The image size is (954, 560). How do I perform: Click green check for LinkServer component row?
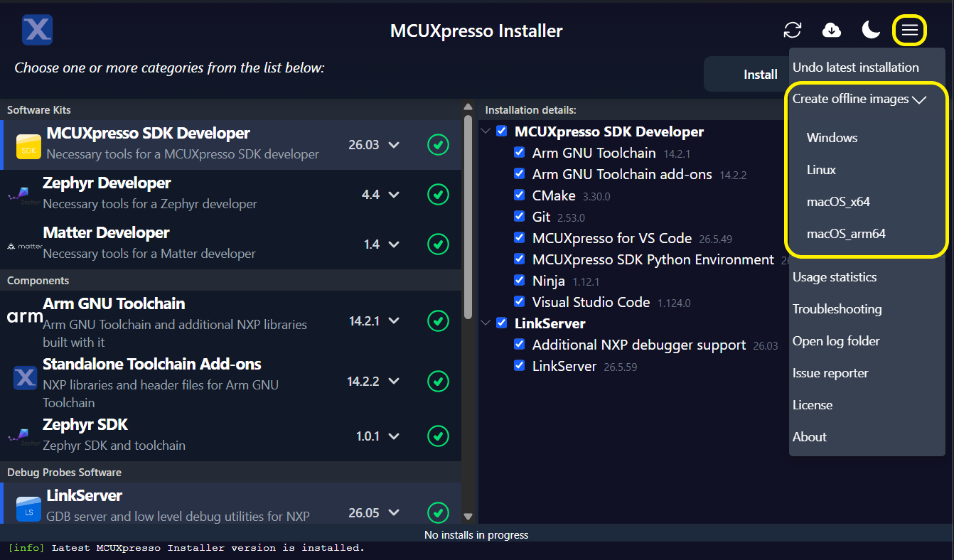[x=438, y=512]
